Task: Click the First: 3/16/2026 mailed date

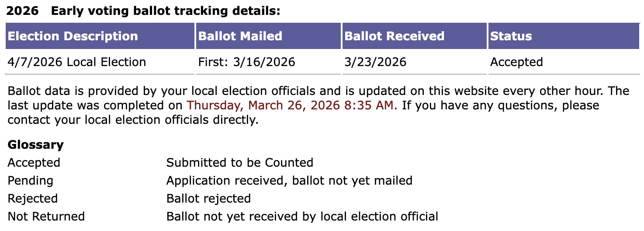Action: [x=247, y=62]
